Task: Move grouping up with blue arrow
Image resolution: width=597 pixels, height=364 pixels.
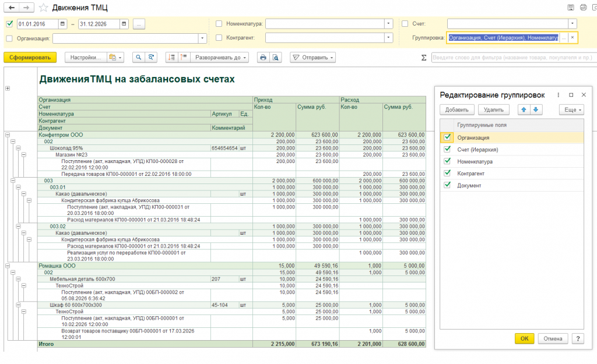Action: [524, 109]
